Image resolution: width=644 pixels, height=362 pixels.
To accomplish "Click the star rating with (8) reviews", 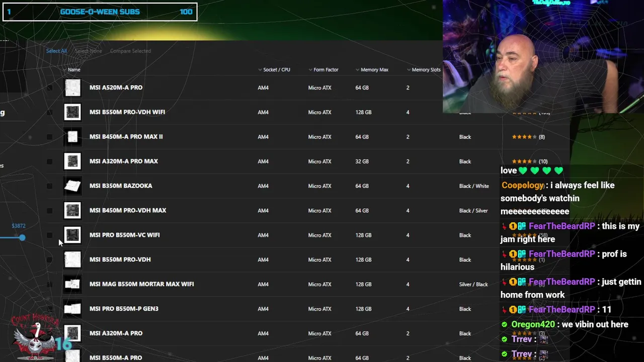I will tap(528, 137).
